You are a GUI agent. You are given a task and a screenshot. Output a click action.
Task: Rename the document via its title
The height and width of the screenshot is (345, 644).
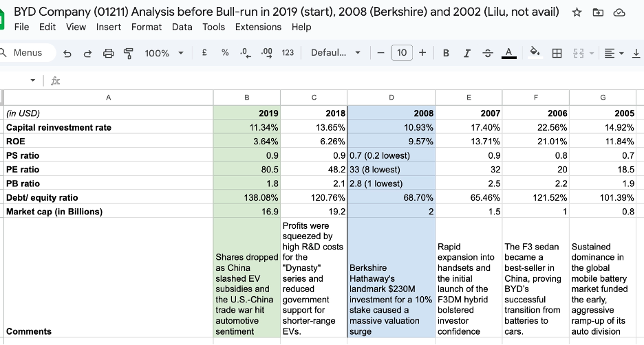coord(286,12)
